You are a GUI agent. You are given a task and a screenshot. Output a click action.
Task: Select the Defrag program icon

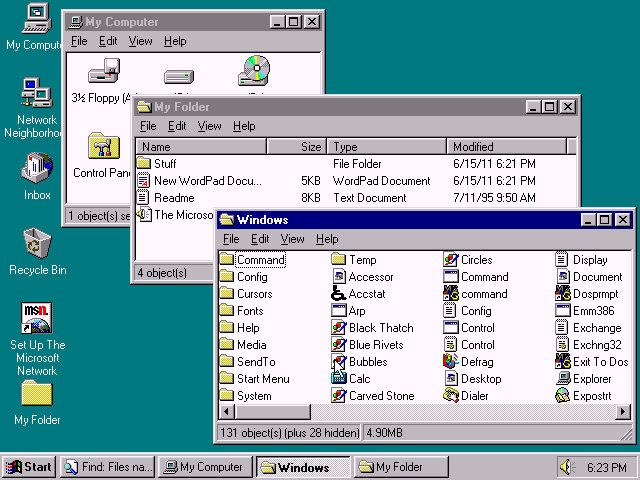(451, 362)
